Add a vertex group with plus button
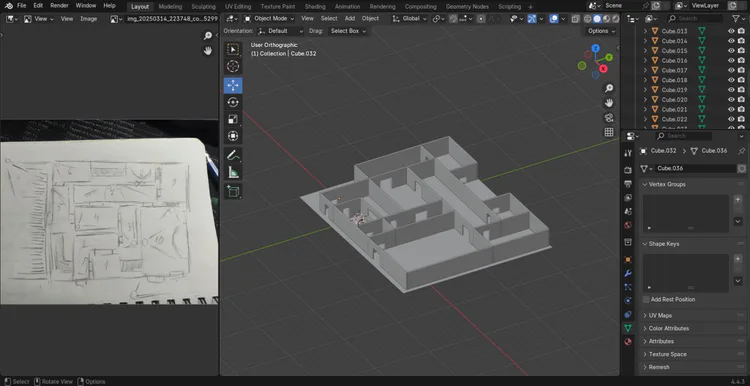Viewport: 750px width, 386px height. pyautogui.click(x=738, y=199)
